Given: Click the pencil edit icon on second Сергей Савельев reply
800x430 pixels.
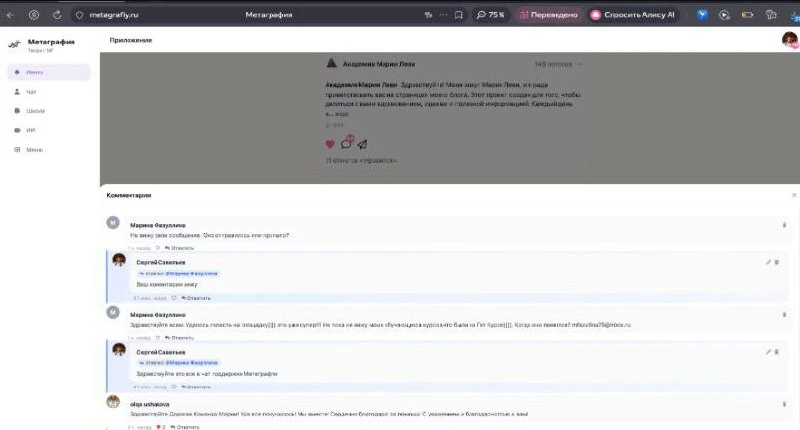Looking at the screenshot, I should point(768,352).
